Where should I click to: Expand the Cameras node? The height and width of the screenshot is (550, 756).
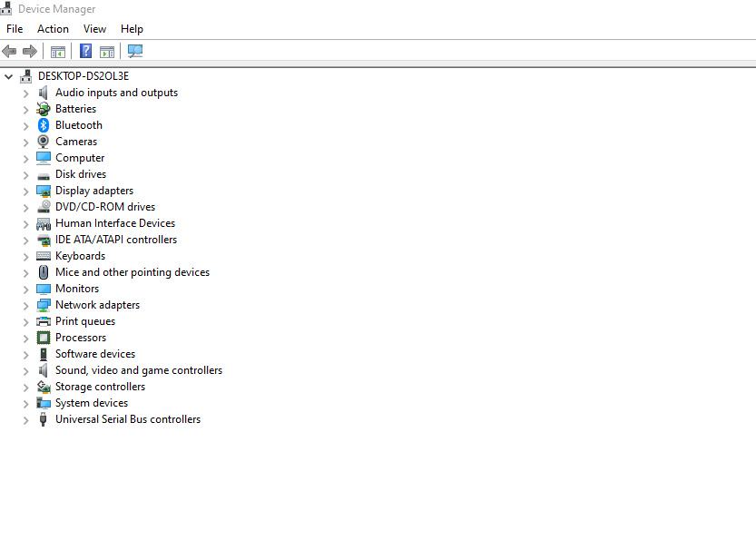[26, 142]
